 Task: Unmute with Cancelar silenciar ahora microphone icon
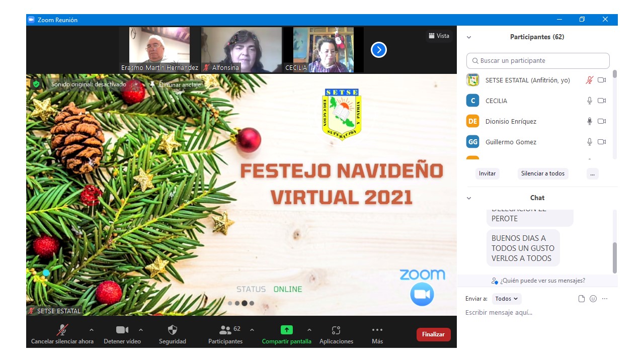pos(62,330)
